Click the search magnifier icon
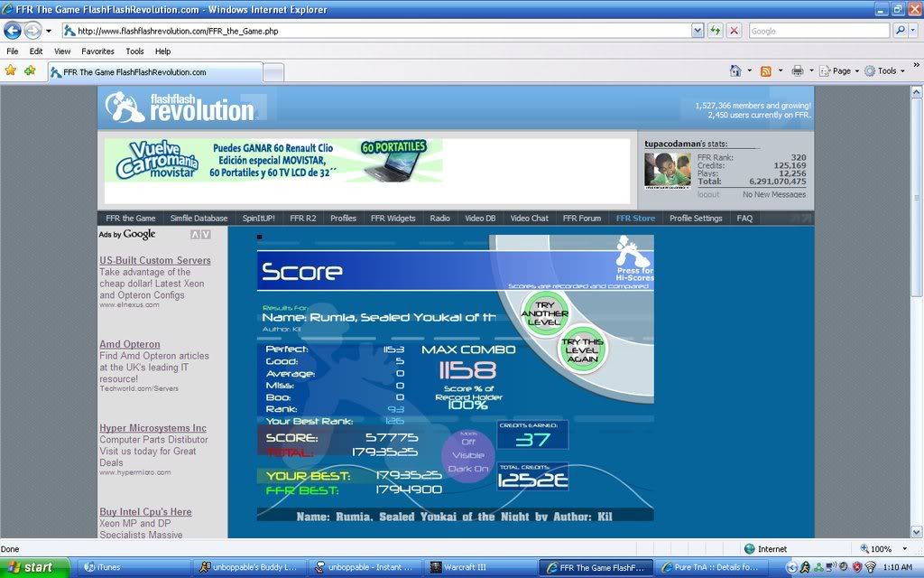 coord(901,31)
